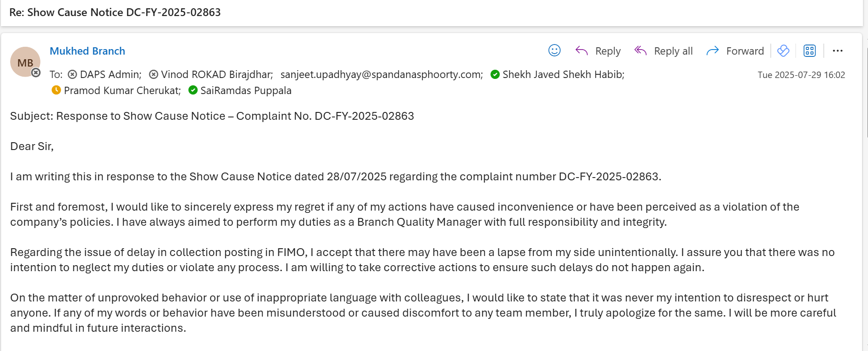
Task: Click the message timestamp Tue 2025-07-29
Action: click(x=801, y=75)
